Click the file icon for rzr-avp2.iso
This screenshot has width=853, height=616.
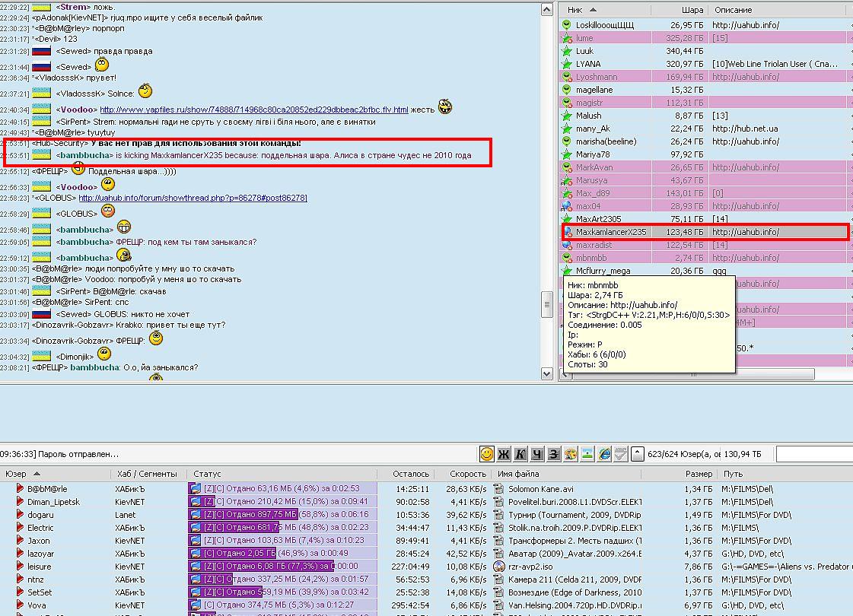tap(499, 567)
